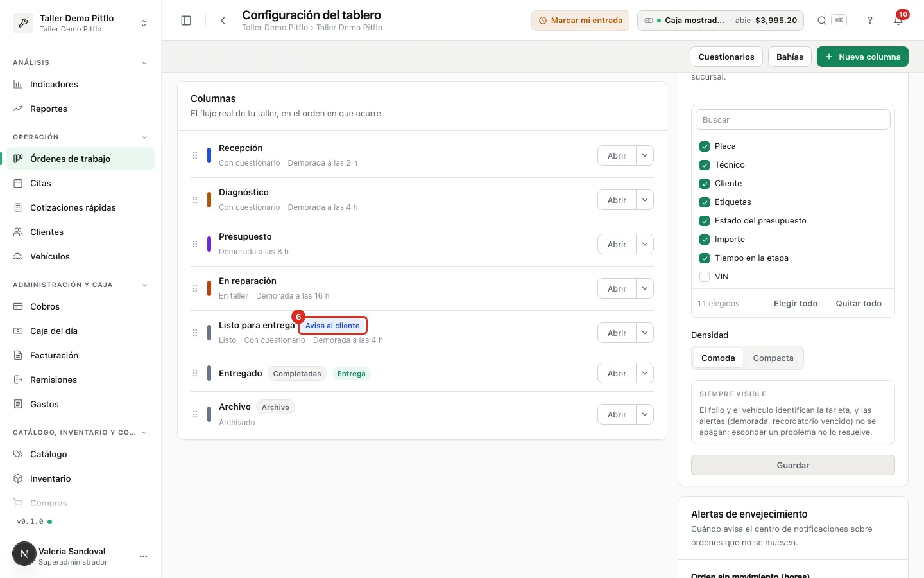
Task: Open help question mark icon
Action: point(870,21)
